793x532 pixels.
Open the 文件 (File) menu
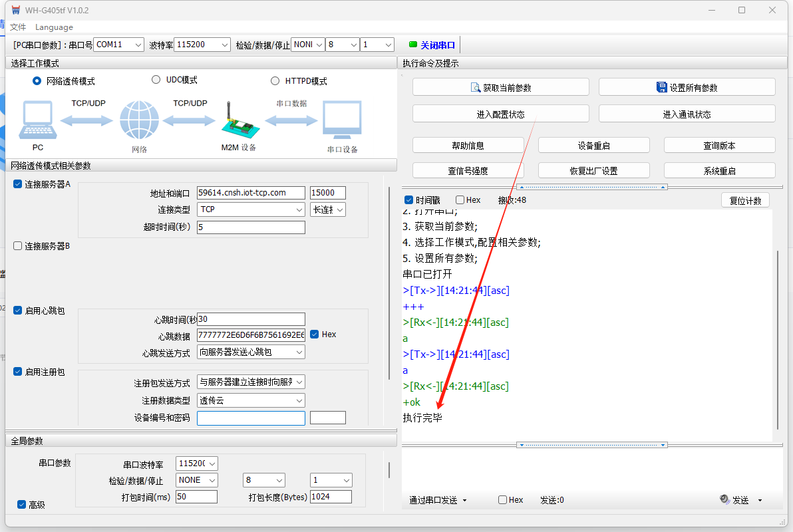[18, 27]
